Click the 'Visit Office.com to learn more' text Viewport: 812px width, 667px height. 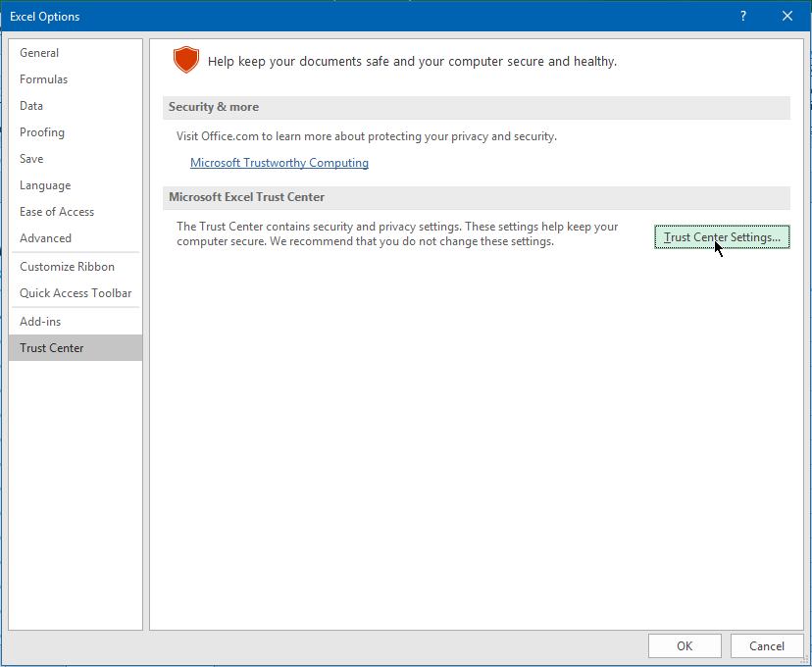(367, 136)
